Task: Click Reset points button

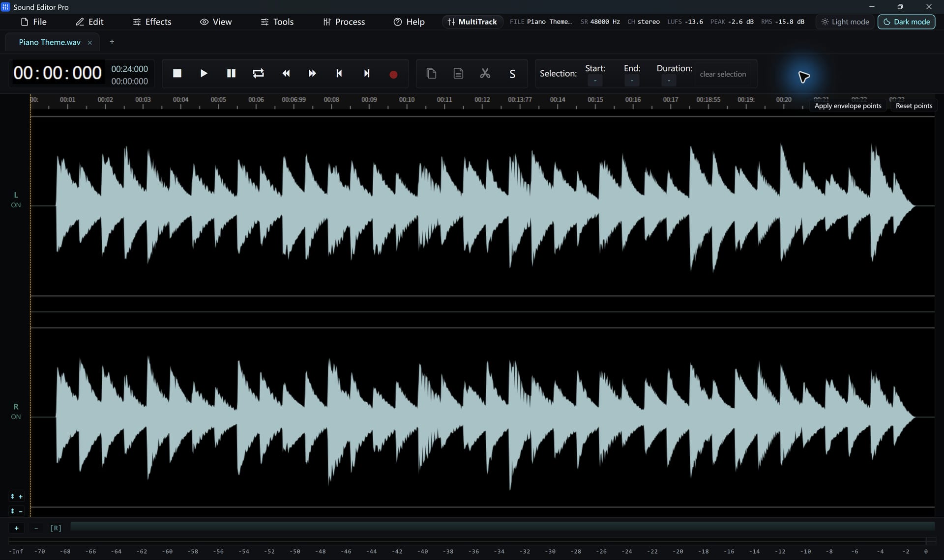Action: point(914,106)
